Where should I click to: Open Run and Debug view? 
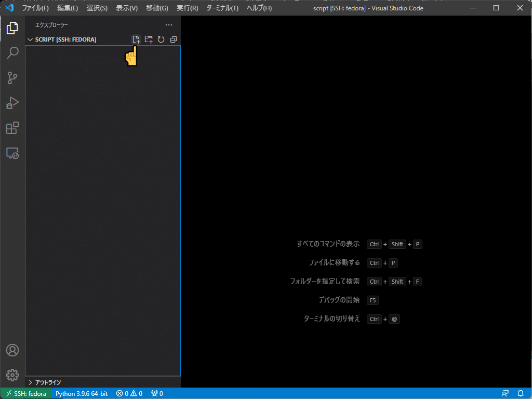pyautogui.click(x=12, y=103)
